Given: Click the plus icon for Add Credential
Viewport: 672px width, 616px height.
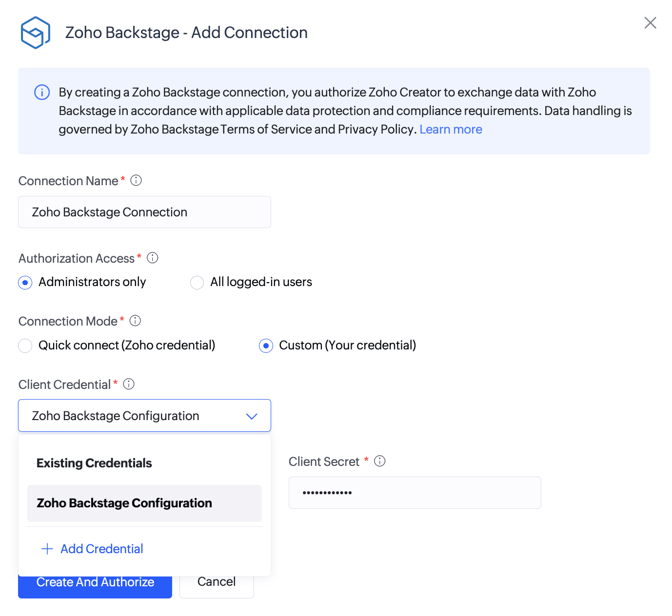Looking at the screenshot, I should tap(47, 549).
